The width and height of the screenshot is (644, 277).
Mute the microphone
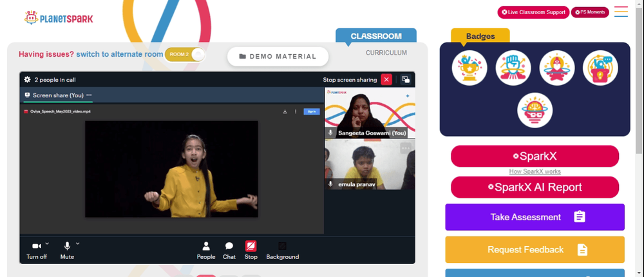tap(67, 251)
